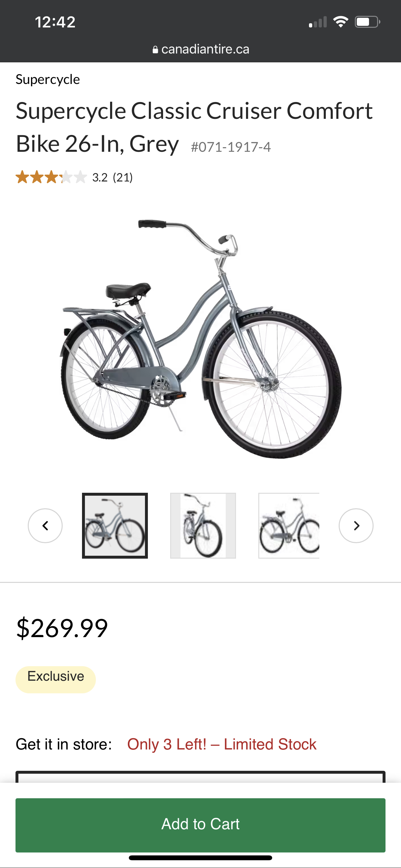Tap the 3.2 rating score

click(100, 177)
